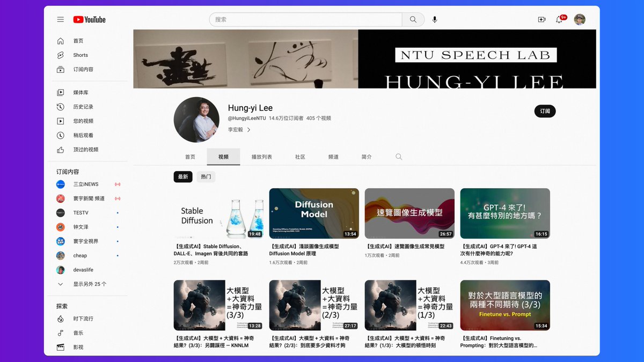Go to YouTube home via logo
This screenshot has width=644, height=362.
[89, 19]
